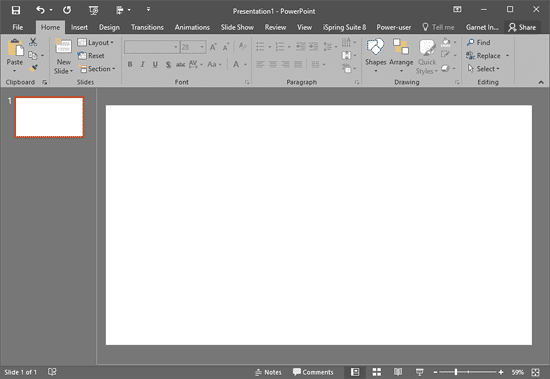Open the File tab
The image size is (550, 379).
(x=18, y=27)
